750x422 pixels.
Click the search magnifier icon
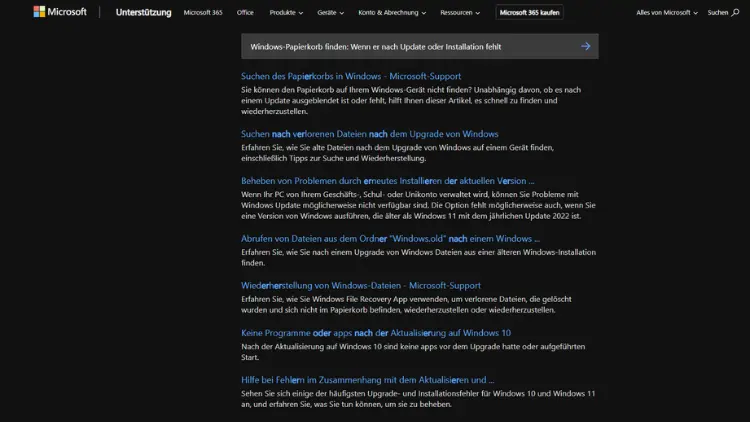(x=735, y=12)
